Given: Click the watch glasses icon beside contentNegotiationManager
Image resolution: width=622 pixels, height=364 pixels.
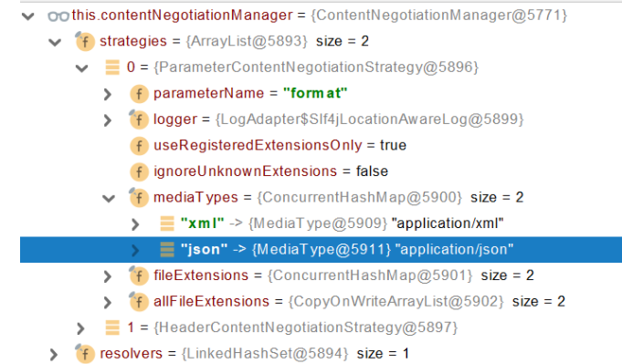Looking at the screenshot, I should coord(58,16).
